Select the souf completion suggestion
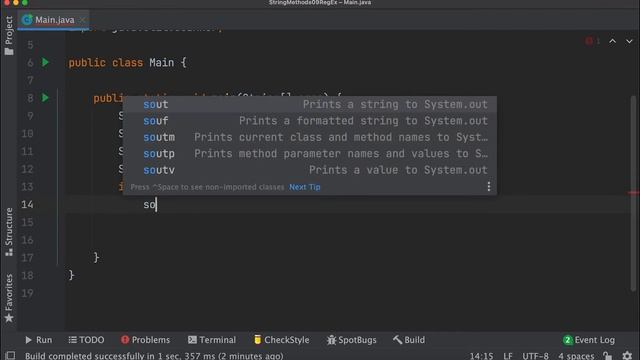Viewport: 640px width, 360px height. [x=310, y=121]
